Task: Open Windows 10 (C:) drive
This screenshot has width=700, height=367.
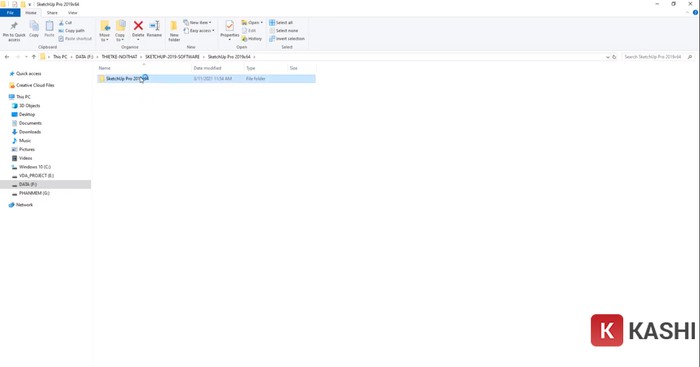Action: tap(34, 167)
